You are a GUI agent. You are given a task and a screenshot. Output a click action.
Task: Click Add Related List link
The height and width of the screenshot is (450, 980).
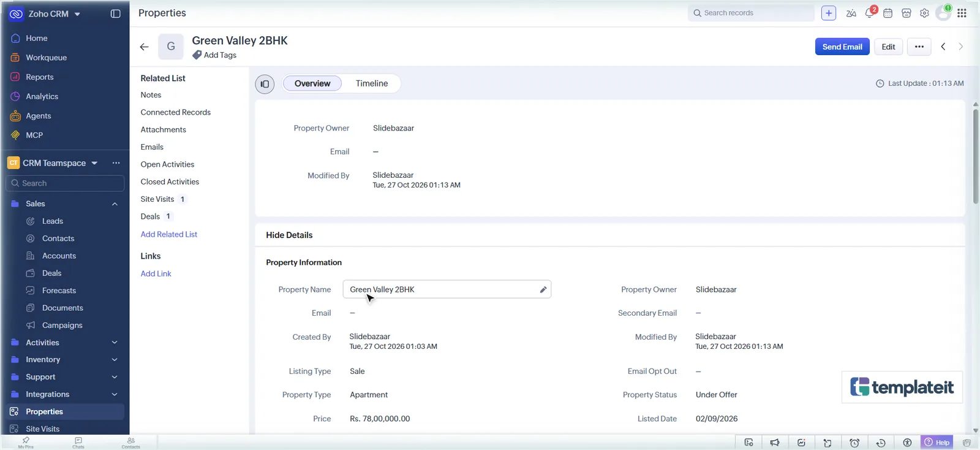[169, 234]
